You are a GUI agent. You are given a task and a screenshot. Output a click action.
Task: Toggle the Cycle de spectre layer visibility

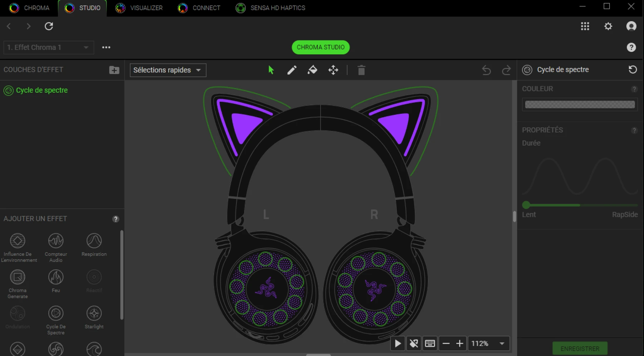coord(8,90)
